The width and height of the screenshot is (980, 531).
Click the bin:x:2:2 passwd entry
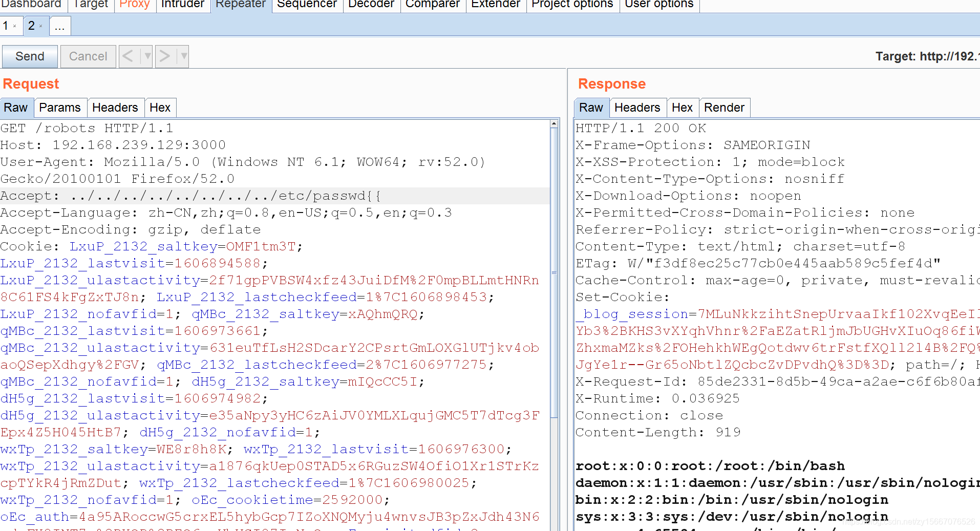click(x=732, y=500)
